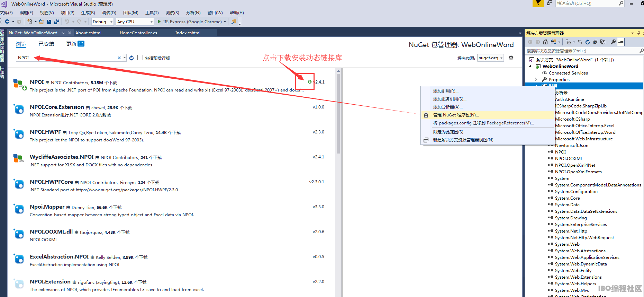Switch to Index.cshtml tab

(188, 33)
